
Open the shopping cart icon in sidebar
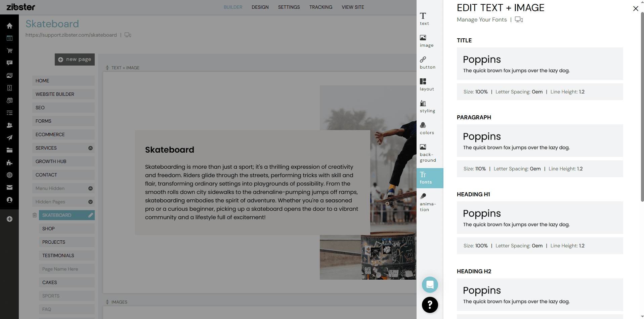pos(9,50)
